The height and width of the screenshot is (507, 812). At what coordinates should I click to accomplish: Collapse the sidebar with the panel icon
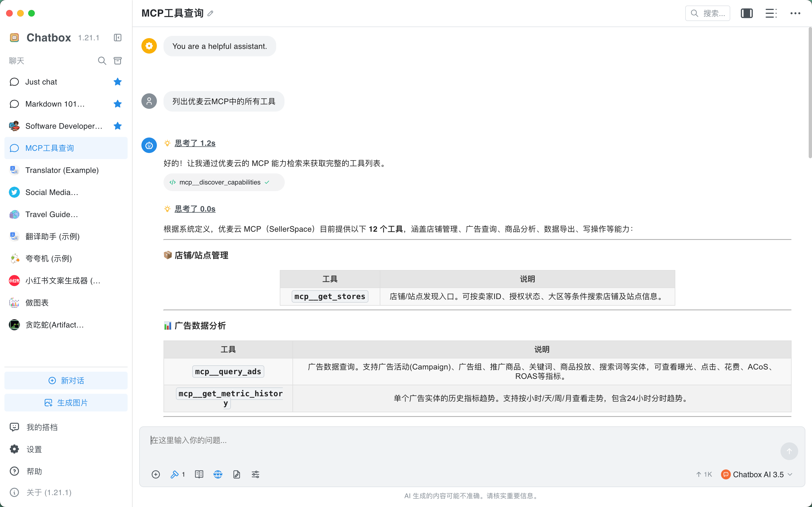[x=117, y=38]
